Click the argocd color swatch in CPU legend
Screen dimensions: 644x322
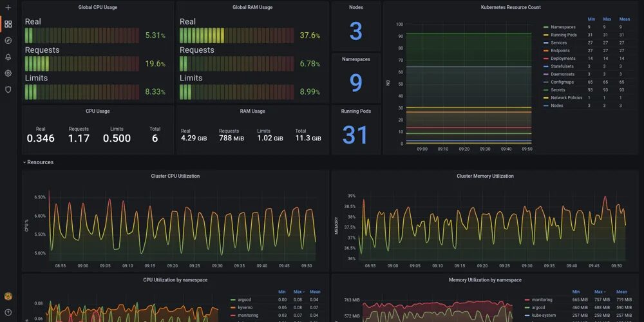pos(233,300)
